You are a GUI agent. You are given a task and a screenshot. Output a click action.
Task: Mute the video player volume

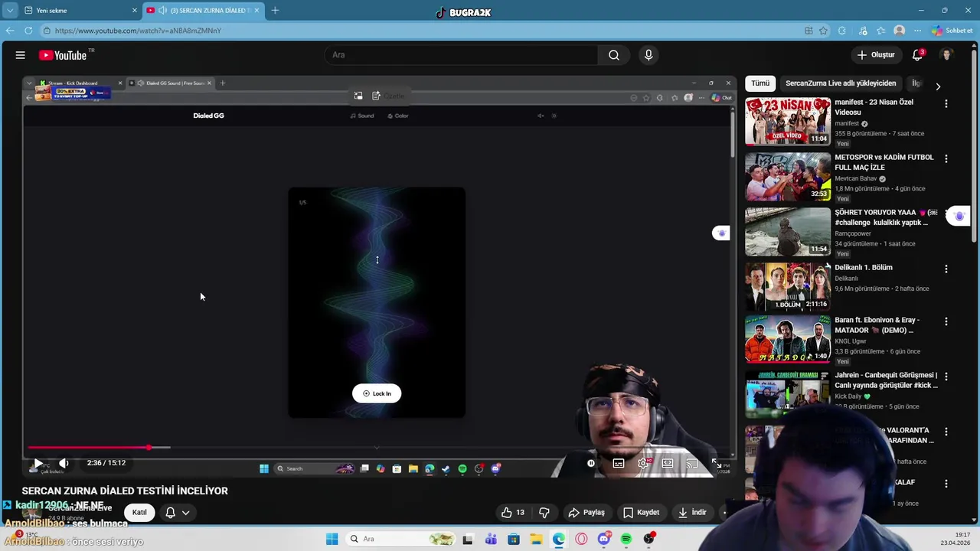tap(64, 463)
